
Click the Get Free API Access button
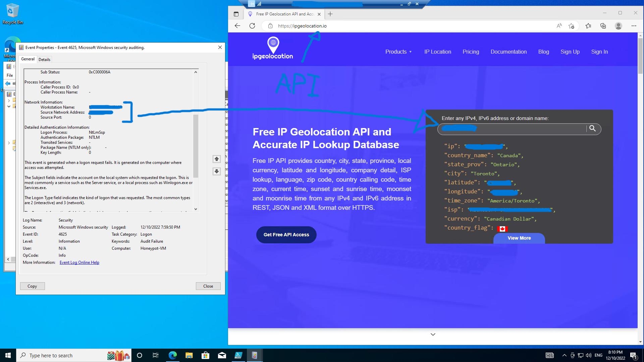pos(286,235)
